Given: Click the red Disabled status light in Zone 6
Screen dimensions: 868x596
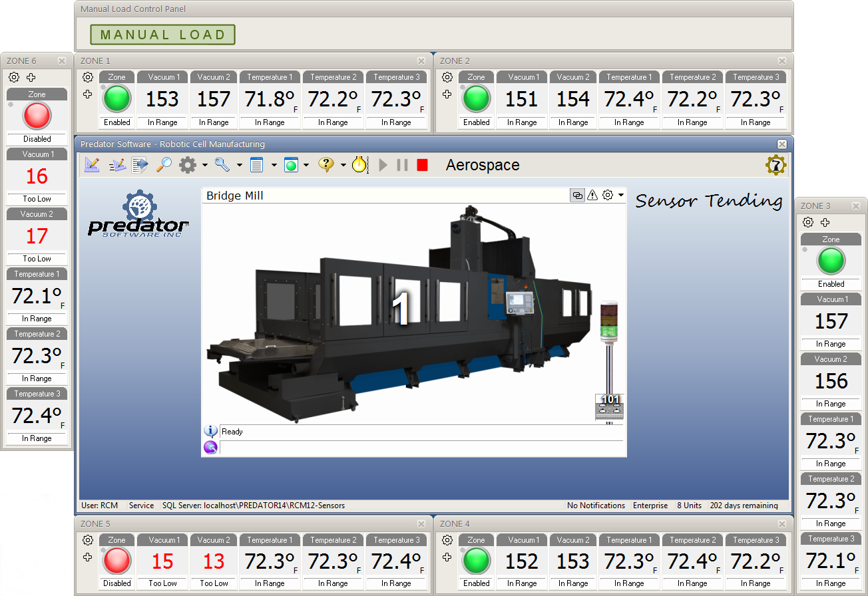Looking at the screenshot, I should coord(37,116).
